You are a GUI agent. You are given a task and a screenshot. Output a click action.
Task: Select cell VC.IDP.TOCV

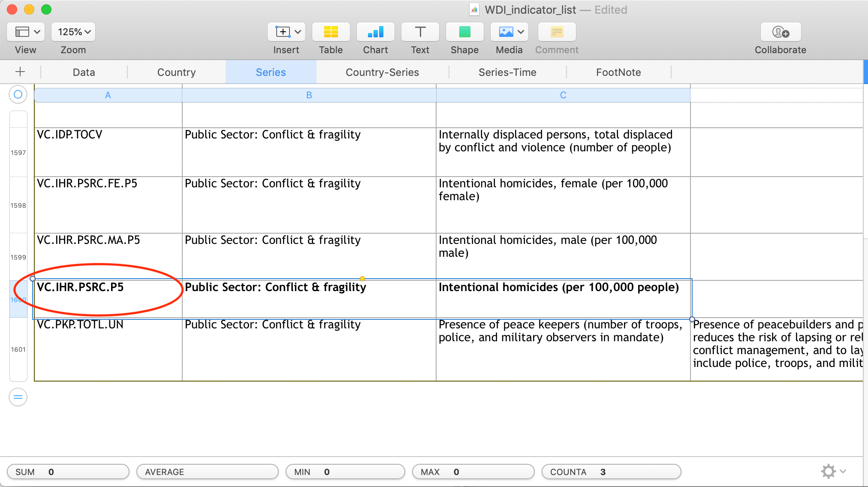click(x=108, y=152)
